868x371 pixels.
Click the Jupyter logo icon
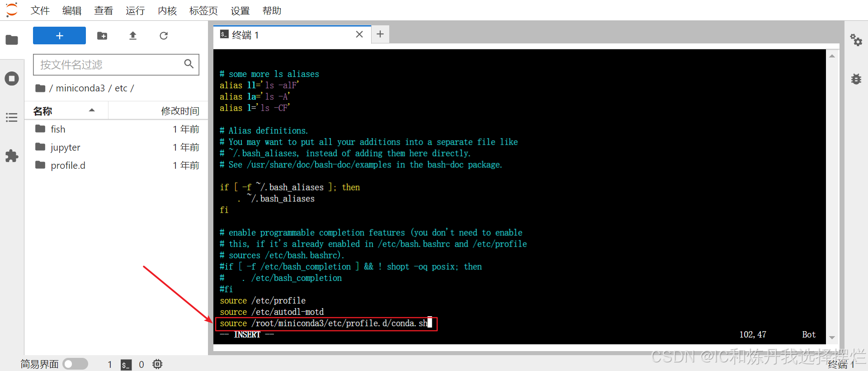(12, 10)
